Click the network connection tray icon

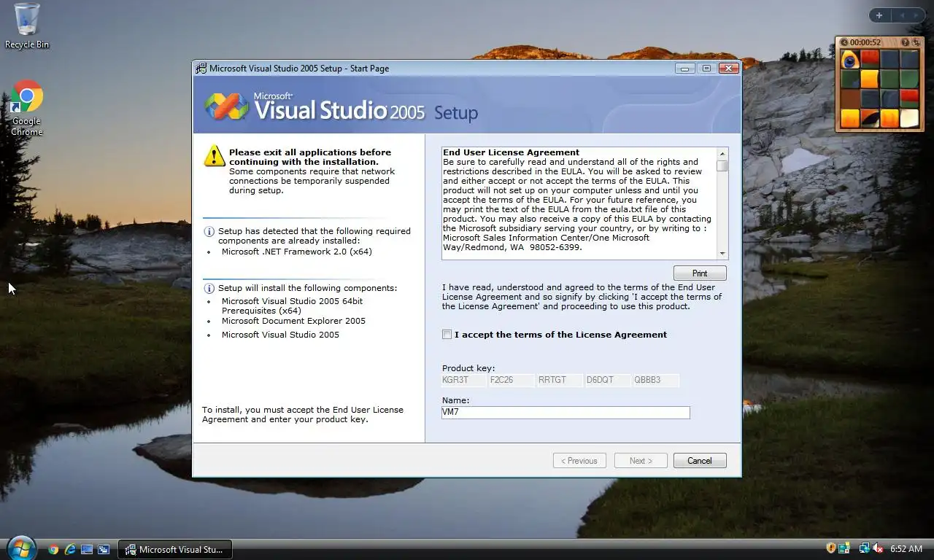pos(865,548)
